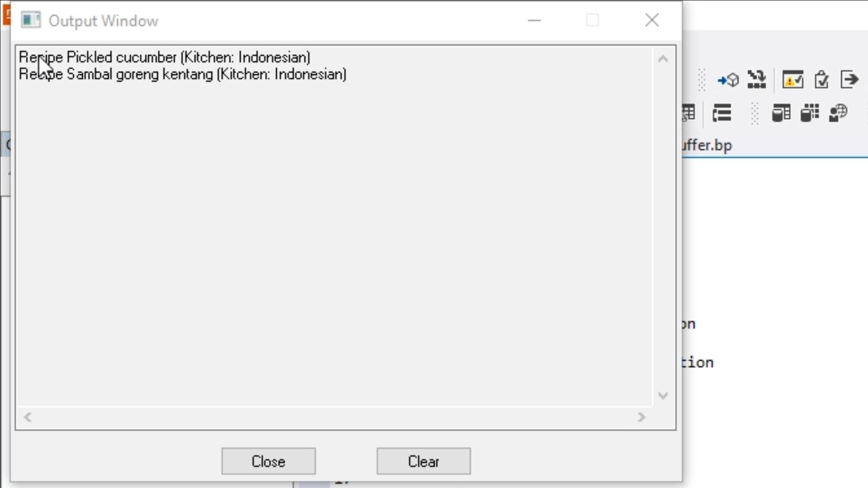Click the horizontal scrollbar left arrow
Viewport: 868px width, 488px height.
click(x=28, y=417)
